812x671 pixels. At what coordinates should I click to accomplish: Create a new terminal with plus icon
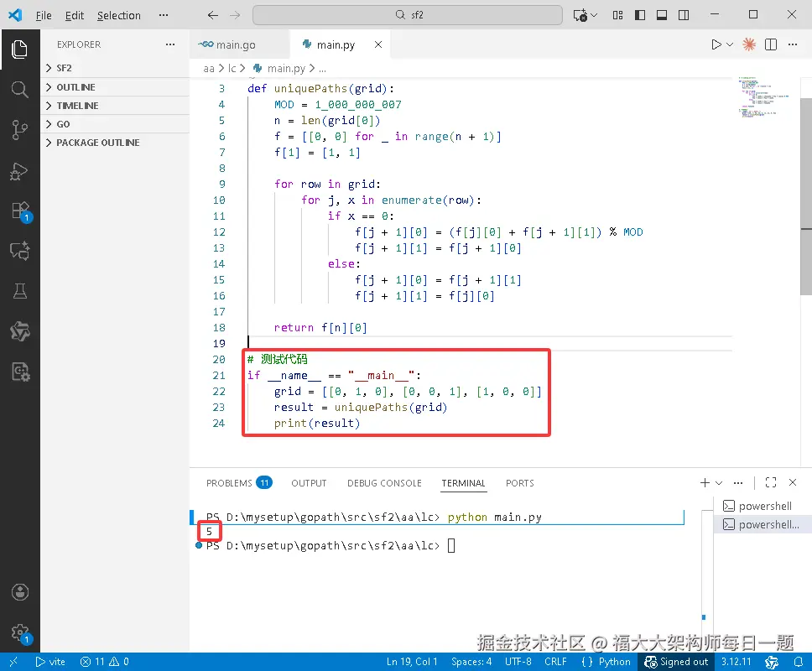[x=705, y=482]
